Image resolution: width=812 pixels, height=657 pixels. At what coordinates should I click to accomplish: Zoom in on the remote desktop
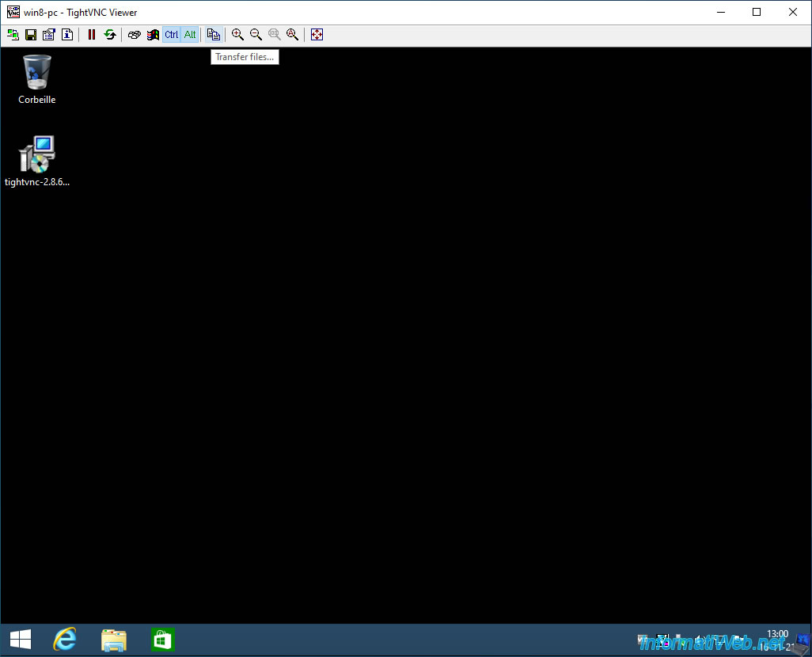(237, 35)
